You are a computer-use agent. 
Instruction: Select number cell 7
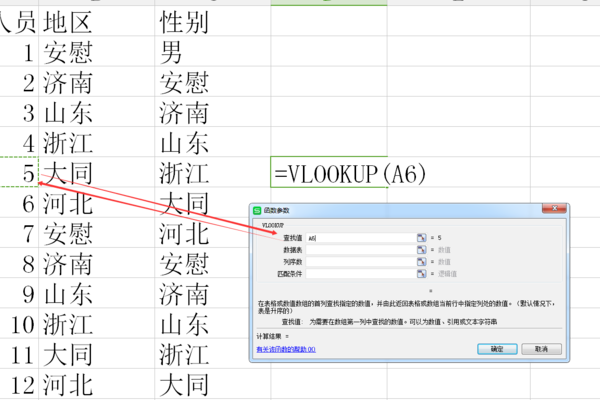[x=19, y=233]
